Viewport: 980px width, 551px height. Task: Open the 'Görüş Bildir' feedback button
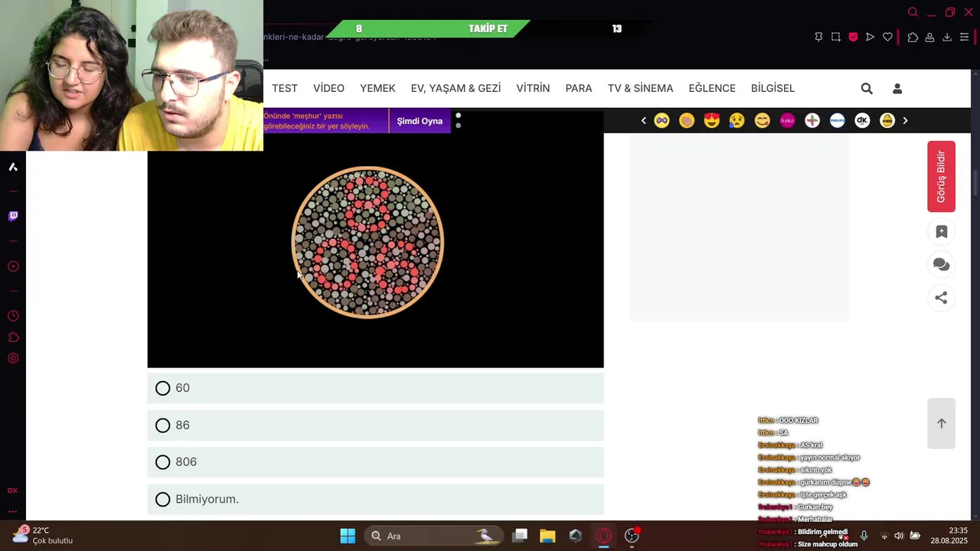pos(942,177)
